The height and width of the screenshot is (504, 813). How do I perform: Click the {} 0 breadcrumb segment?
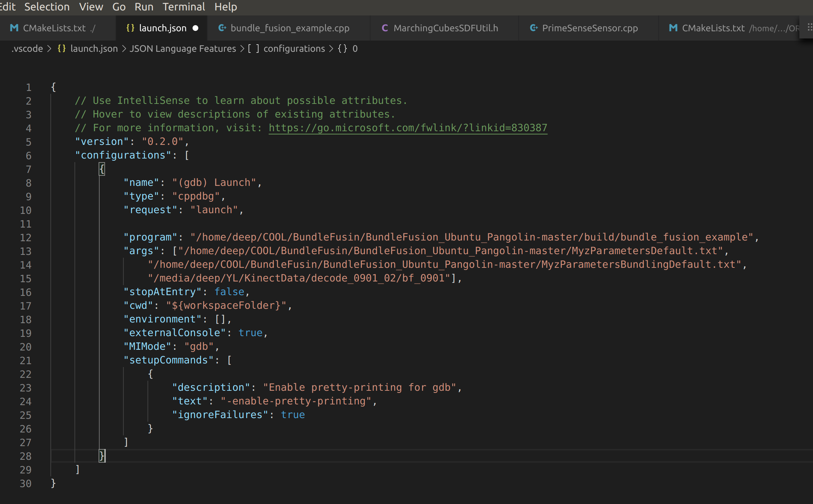pos(348,49)
